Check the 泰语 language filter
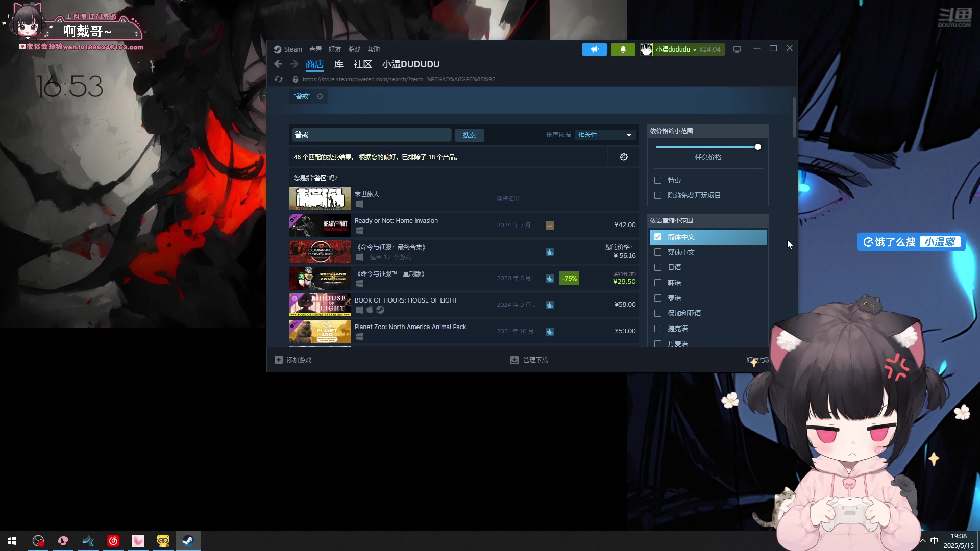Viewport: 980px width, 551px height. tap(658, 298)
